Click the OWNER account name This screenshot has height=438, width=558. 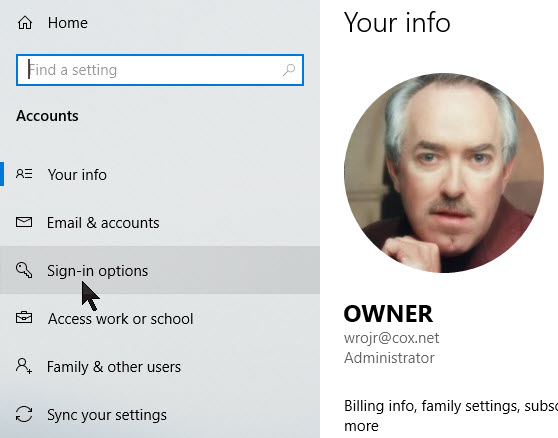[x=388, y=314]
